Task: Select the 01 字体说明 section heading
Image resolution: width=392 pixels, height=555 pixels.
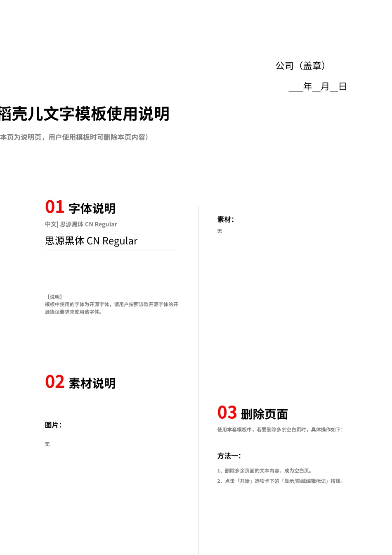Action: 81,206
